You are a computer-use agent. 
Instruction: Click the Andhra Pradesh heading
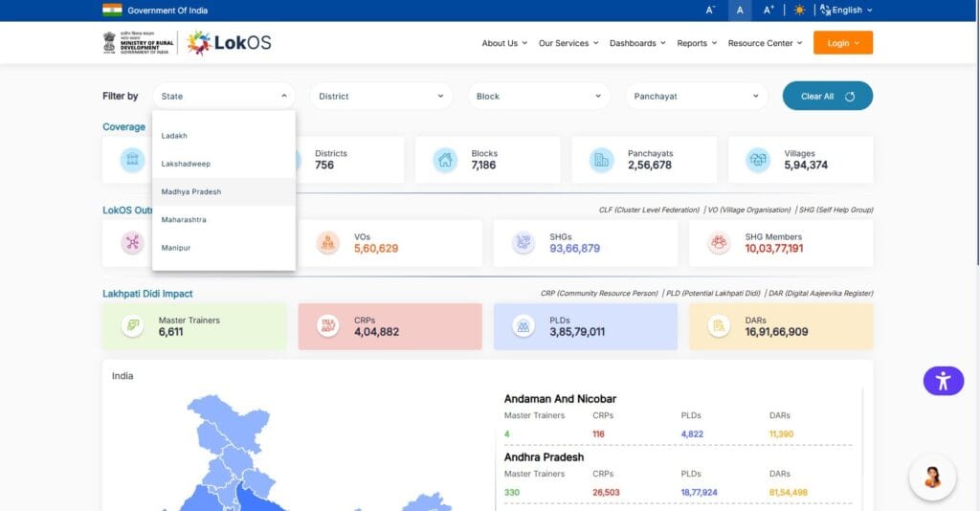click(x=544, y=457)
